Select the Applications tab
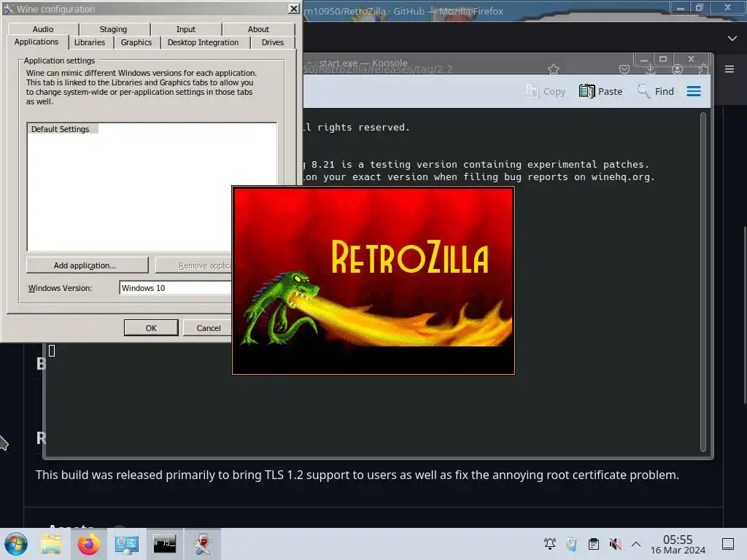Image resolution: width=747 pixels, height=560 pixels. [x=36, y=42]
